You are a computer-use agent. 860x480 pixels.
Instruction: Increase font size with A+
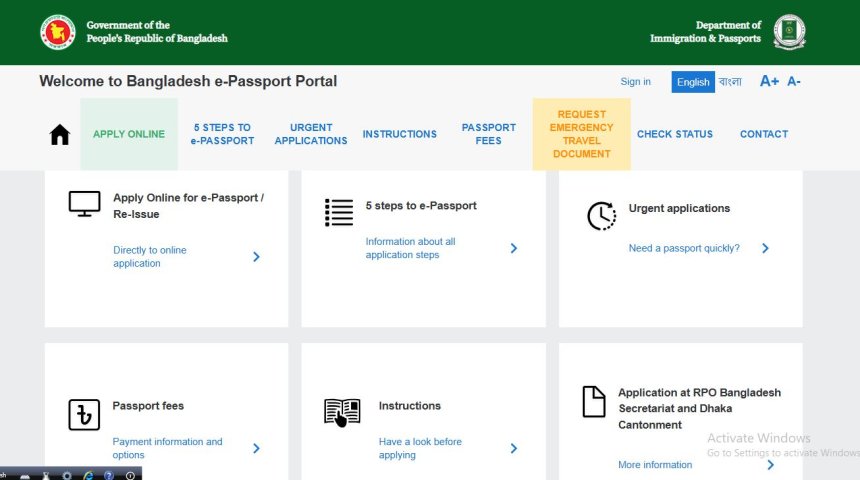[x=769, y=81]
